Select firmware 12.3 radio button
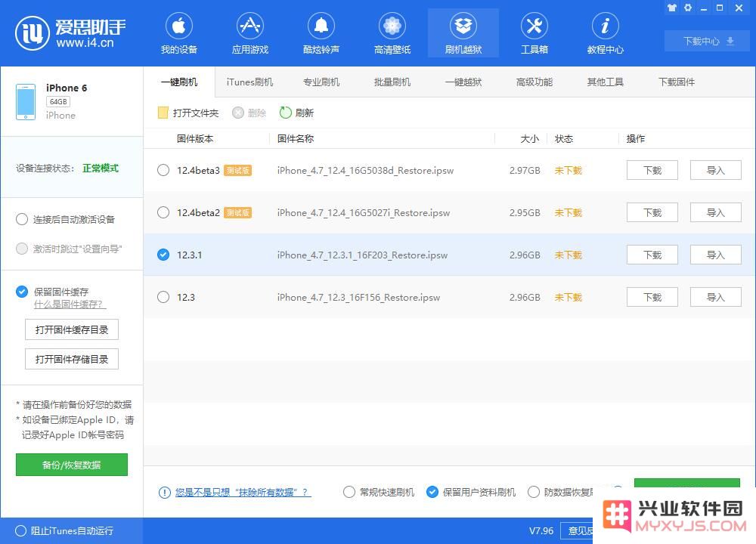 click(163, 297)
